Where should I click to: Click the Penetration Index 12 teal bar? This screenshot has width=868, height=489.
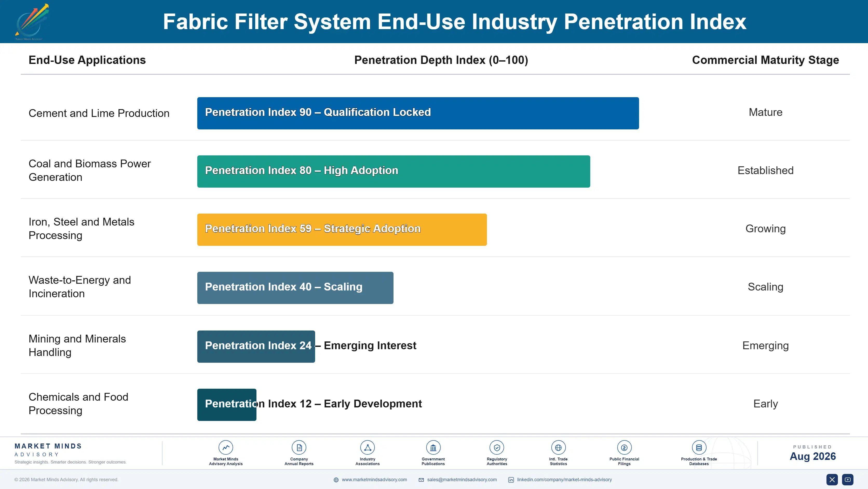click(x=227, y=405)
